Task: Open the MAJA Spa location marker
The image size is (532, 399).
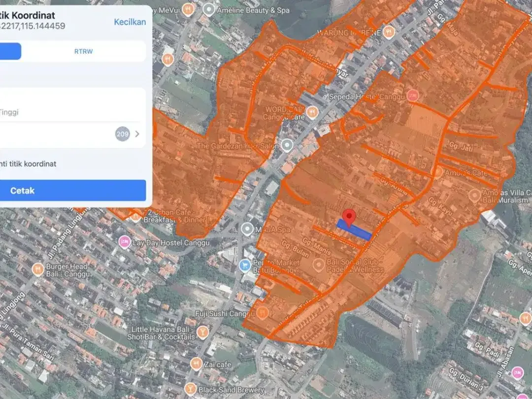Action: point(247,229)
